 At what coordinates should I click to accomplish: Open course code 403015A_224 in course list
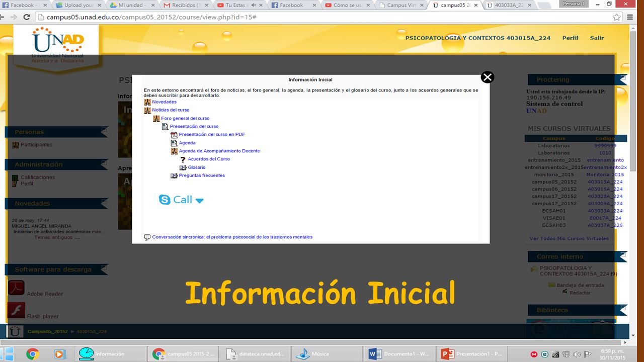pos(605,182)
